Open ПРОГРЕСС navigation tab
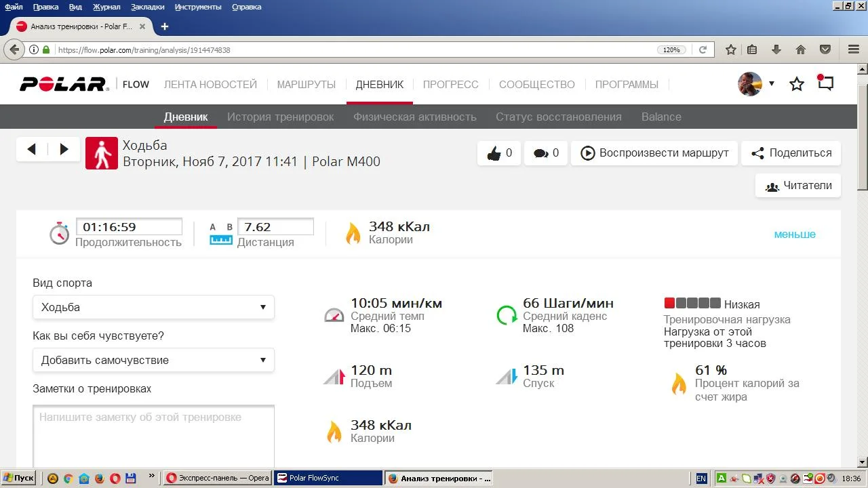 (x=451, y=85)
